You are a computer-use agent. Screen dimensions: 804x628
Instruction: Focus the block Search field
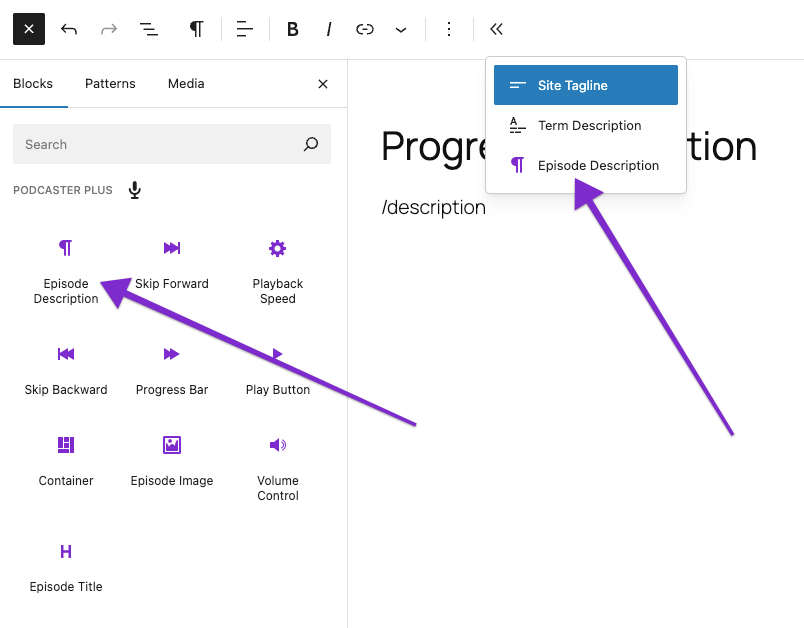[172, 144]
